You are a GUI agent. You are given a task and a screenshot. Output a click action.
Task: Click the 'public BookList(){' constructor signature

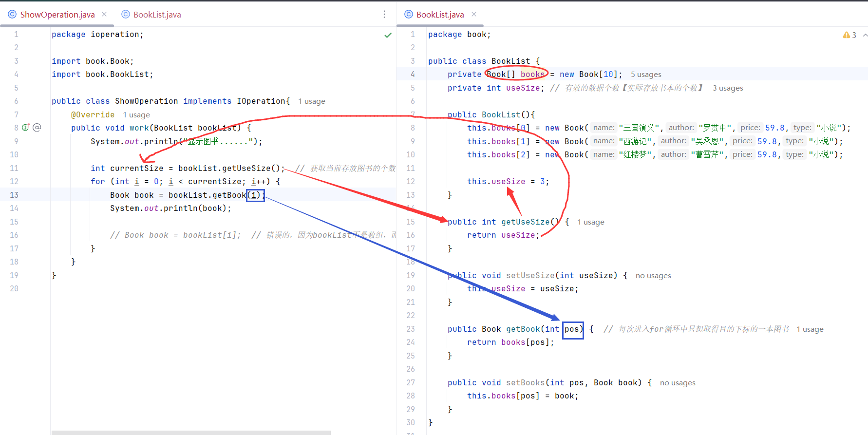click(x=491, y=115)
